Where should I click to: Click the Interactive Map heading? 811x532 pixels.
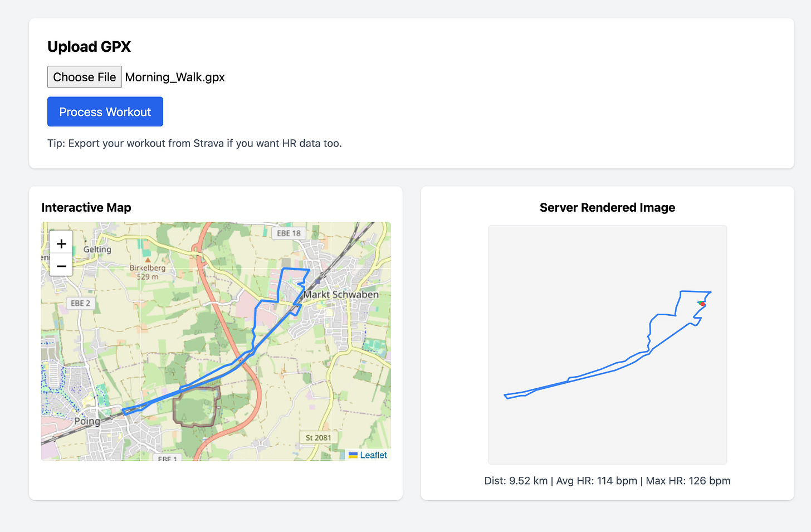[x=86, y=207]
